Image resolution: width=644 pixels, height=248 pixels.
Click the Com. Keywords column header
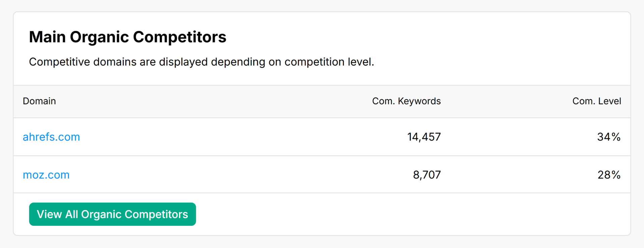tap(406, 101)
